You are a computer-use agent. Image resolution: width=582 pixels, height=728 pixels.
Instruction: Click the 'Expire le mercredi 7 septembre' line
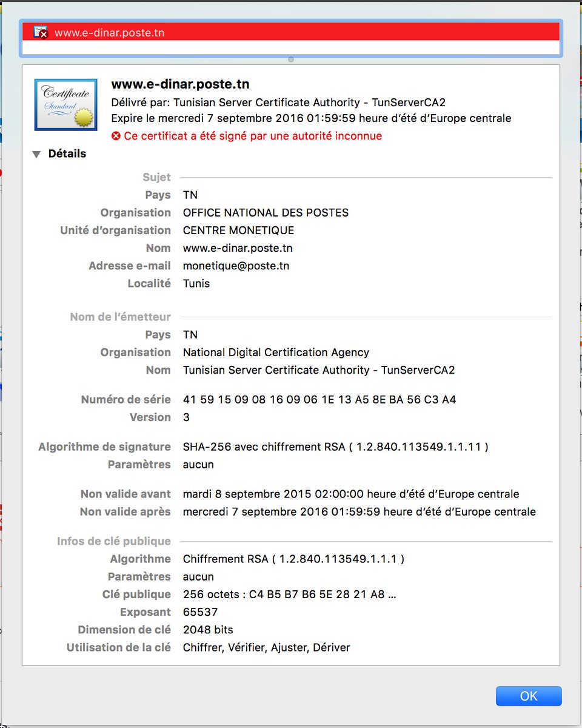coord(312,118)
